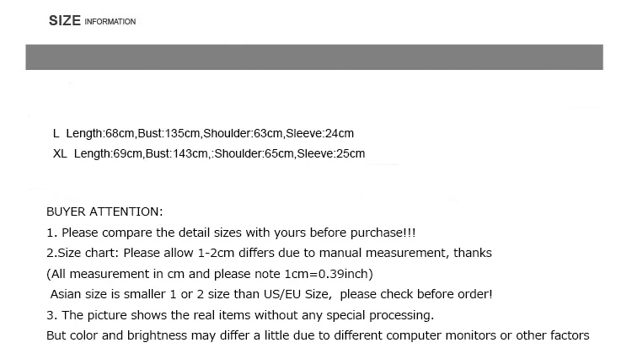Click the Sleeve:25cm value
This screenshot has width=632, height=364.
[331, 153]
